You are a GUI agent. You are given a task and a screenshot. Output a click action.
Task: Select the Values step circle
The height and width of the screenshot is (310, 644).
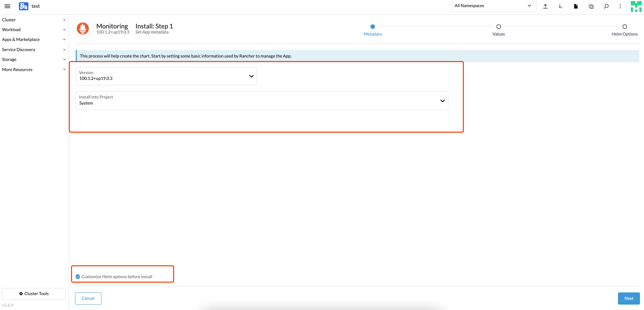(498, 27)
